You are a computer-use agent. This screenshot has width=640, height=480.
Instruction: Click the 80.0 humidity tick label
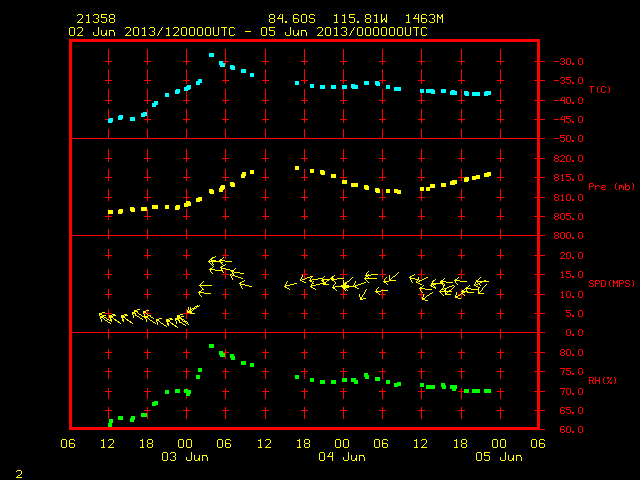[x=571, y=353]
